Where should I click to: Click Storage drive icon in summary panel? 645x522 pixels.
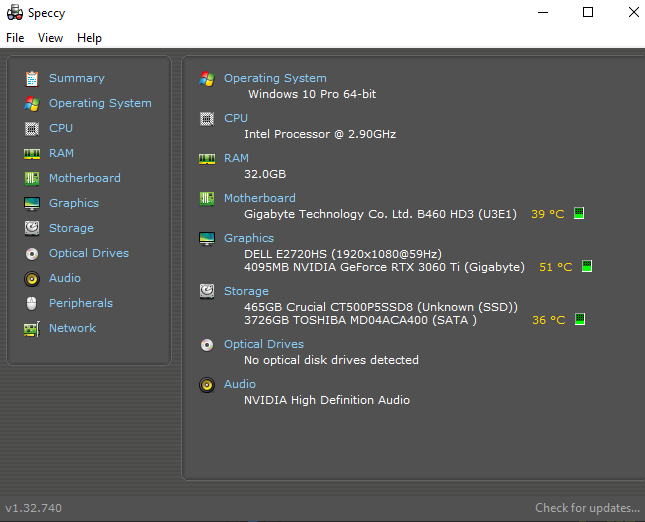tap(207, 291)
